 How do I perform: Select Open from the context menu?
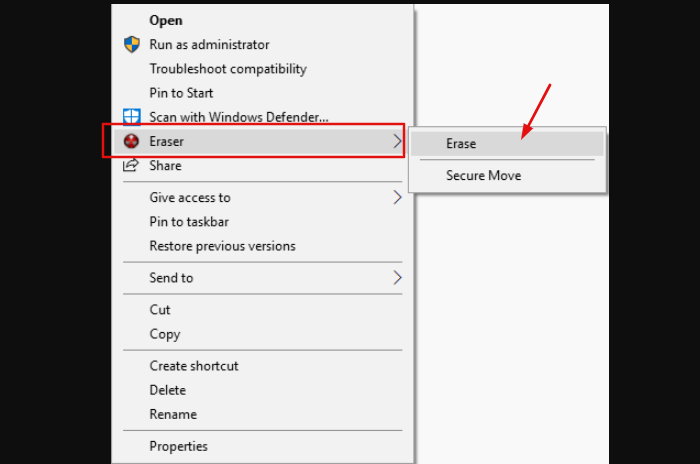tap(165, 20)
